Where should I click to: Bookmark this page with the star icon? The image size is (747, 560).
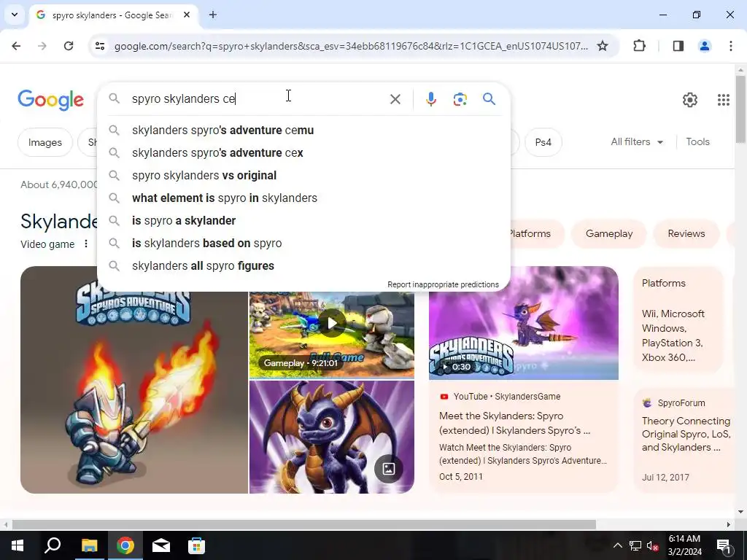(603, 46)
